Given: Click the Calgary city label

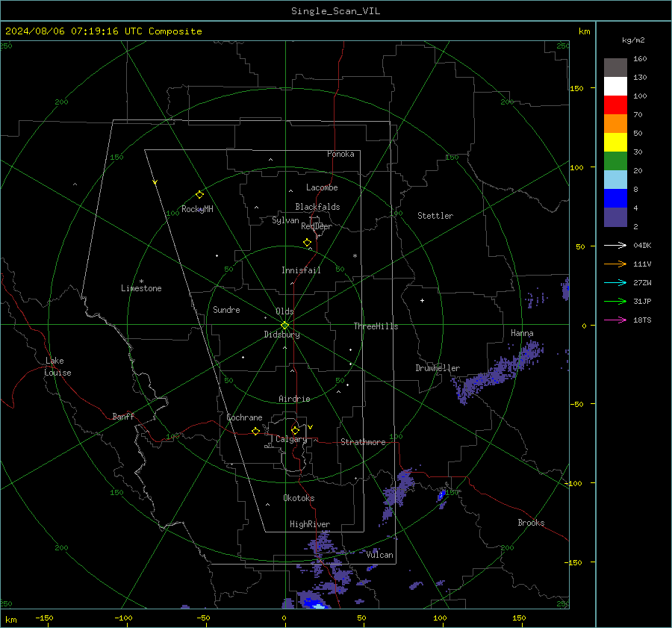Looking at the screenshot, I should 291,439.
